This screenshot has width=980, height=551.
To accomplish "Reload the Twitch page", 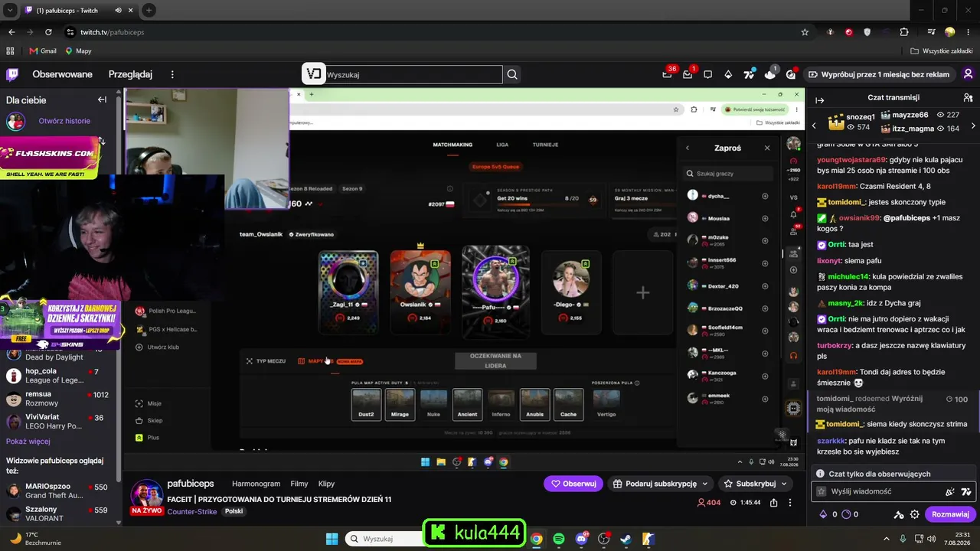I will (49, 32).
